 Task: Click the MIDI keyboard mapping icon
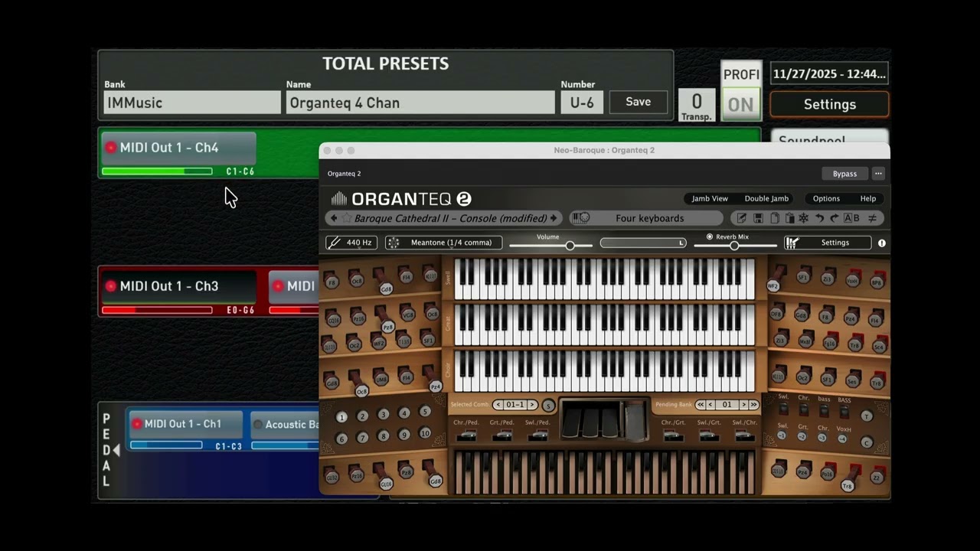[580, 218]
